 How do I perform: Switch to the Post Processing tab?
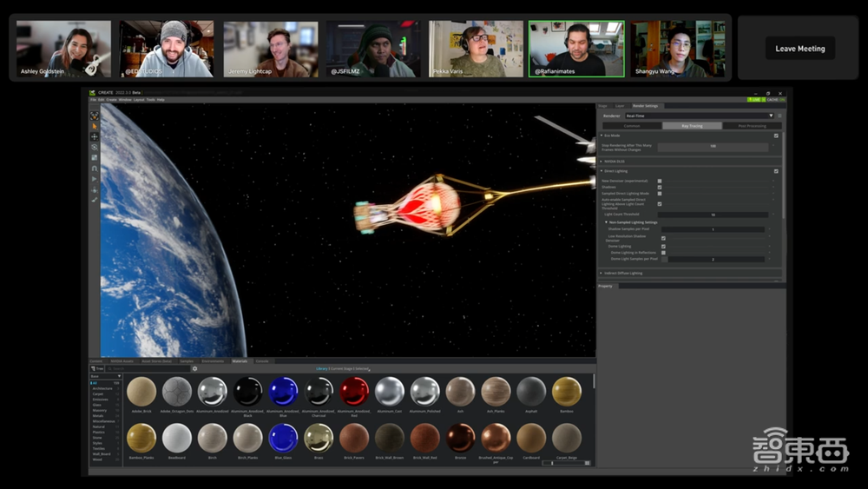click(x=752, y=126)
